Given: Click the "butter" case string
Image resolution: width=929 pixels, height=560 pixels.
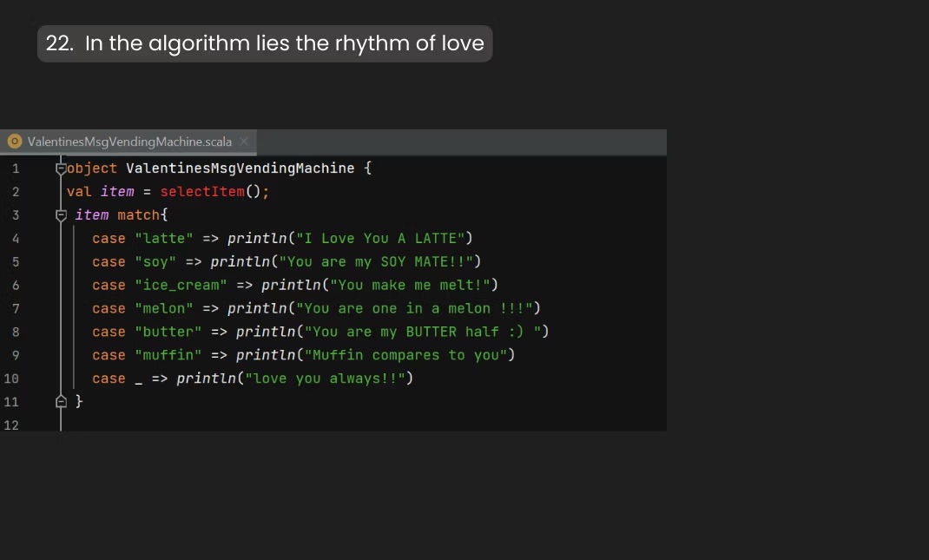Looking at the screenshot, I should pyautogui.click(x=168, y=332).
